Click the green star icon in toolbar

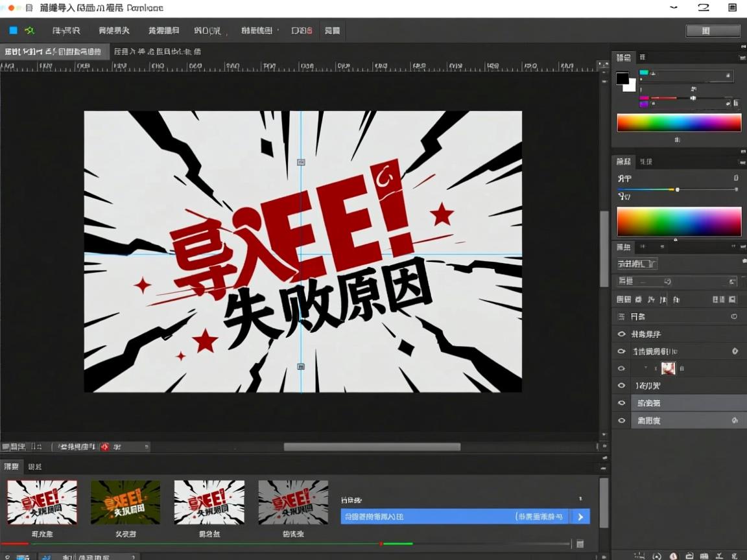click(29, 30)
